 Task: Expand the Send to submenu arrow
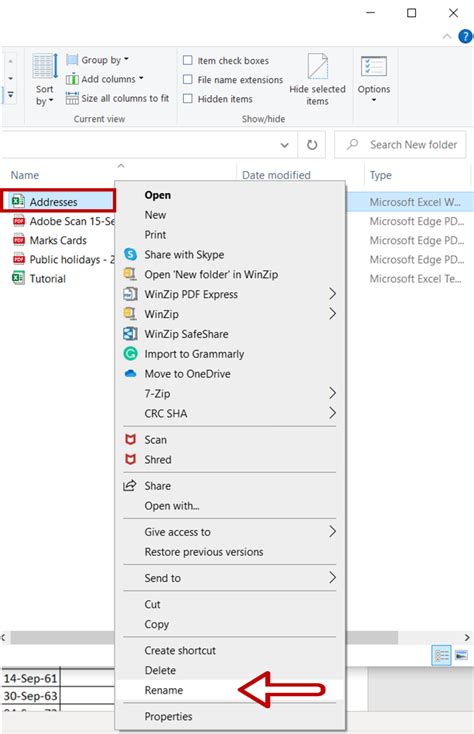332,578
